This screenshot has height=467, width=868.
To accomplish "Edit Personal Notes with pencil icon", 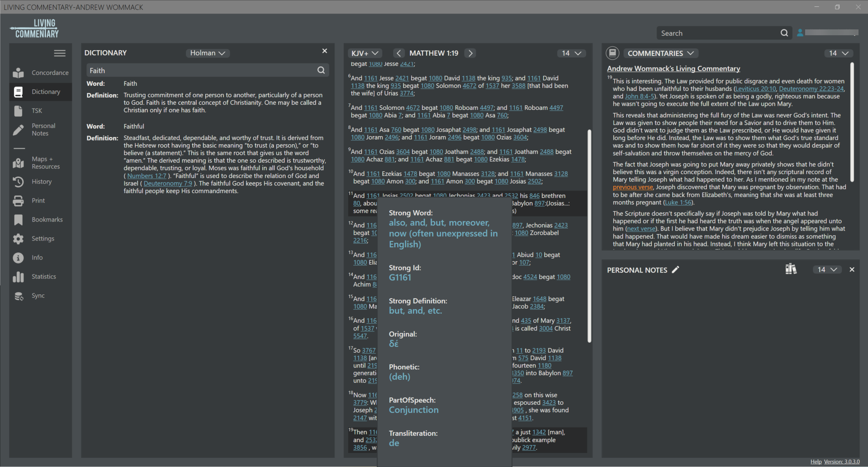I will 676,270.
